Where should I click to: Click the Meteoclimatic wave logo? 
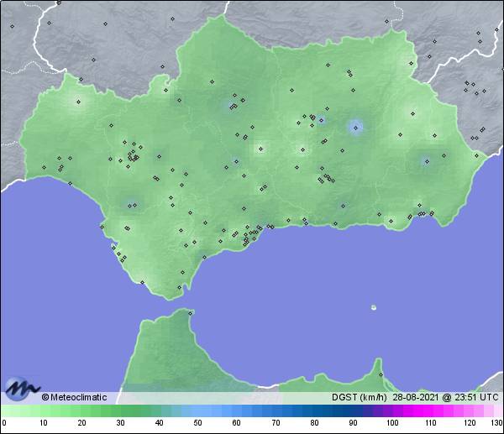(20, 388)
